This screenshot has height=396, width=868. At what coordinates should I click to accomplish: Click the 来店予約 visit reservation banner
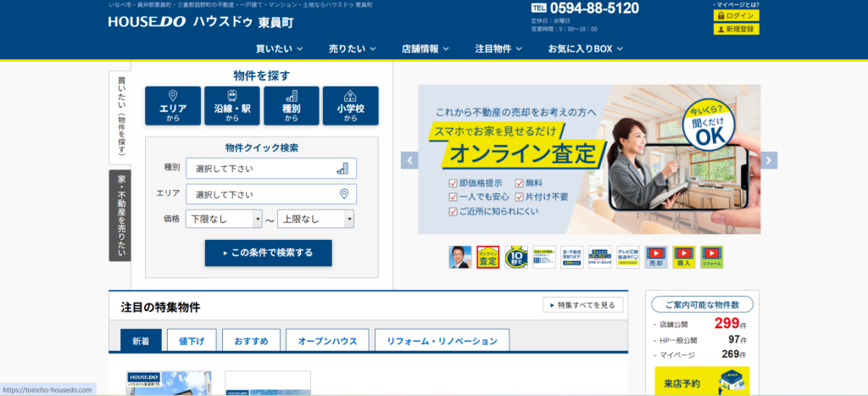(702, 381)
